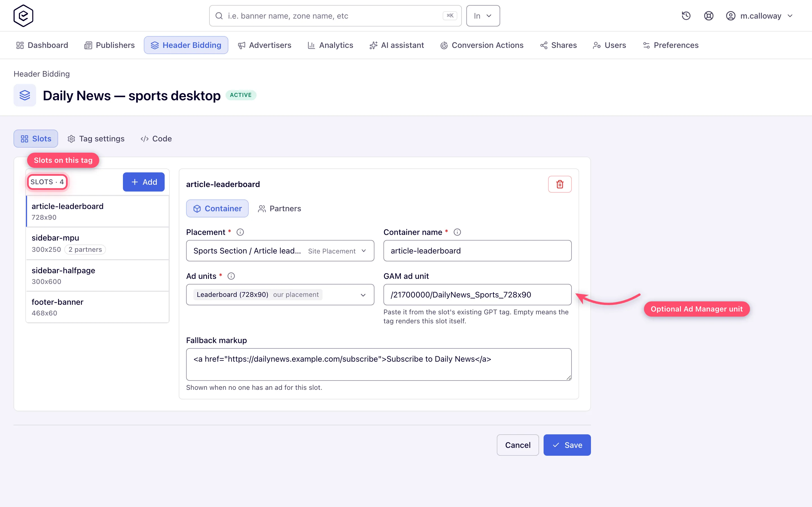Open the help lifebuoy icon
Viewport: 812px width, 507px height.
(708, 16)
